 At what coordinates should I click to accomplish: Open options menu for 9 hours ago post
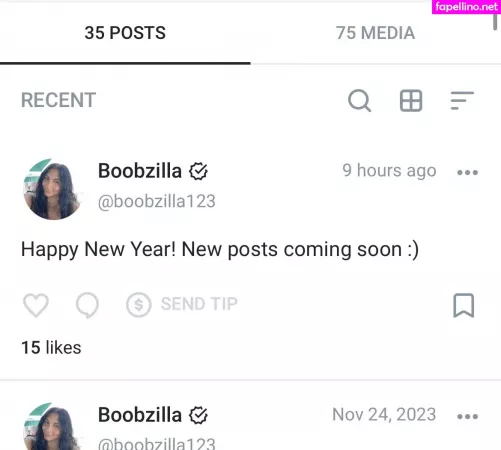pyautogui.click(x=467, y=172)
